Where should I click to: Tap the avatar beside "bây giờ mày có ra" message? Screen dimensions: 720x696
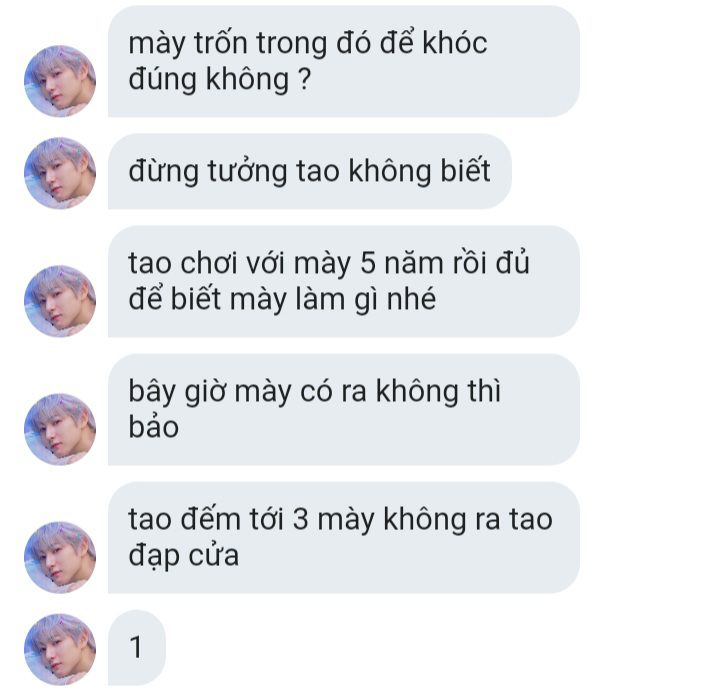tap(60, 429)
